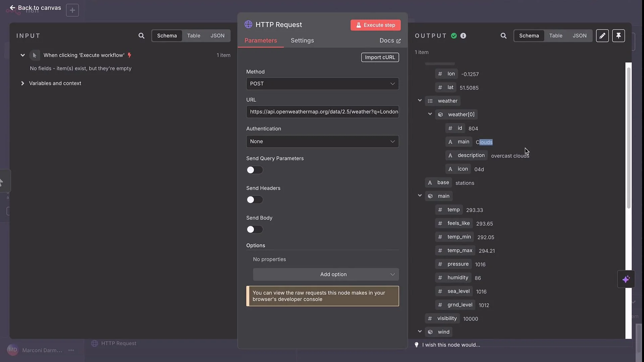Screen dimensions: 644x362
Task: Enable the Send Body switch
Action: click(x=255, y=229)
